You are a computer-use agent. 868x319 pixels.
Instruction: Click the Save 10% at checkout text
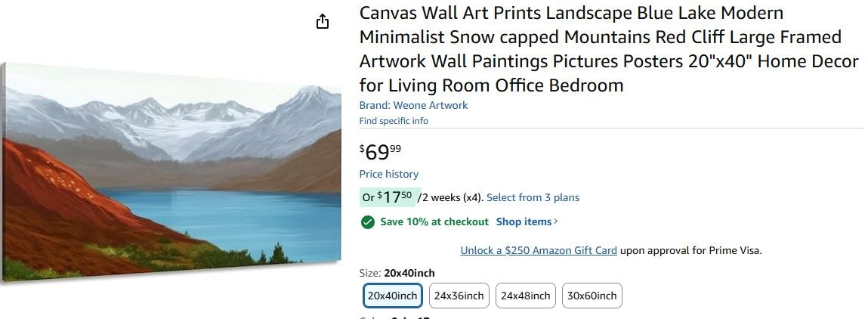pos(434,221)
